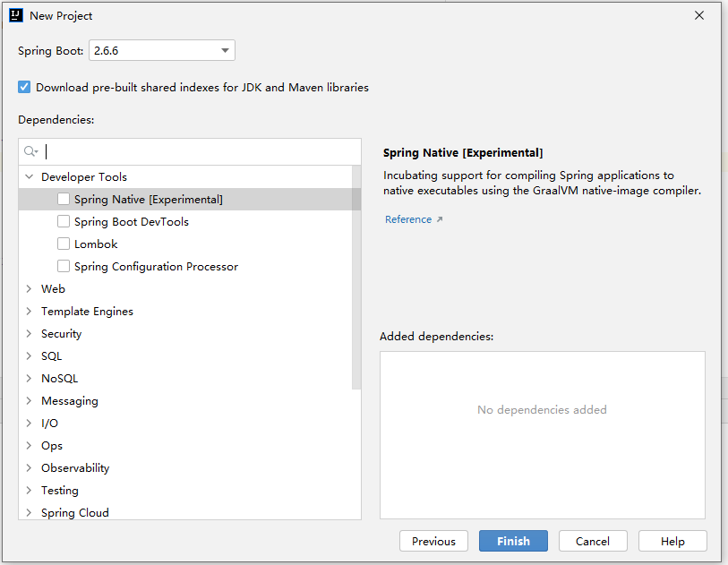
Task: Select the Spring Configuration Processor label
Action: pyautogui.click(x=156, y=267)
